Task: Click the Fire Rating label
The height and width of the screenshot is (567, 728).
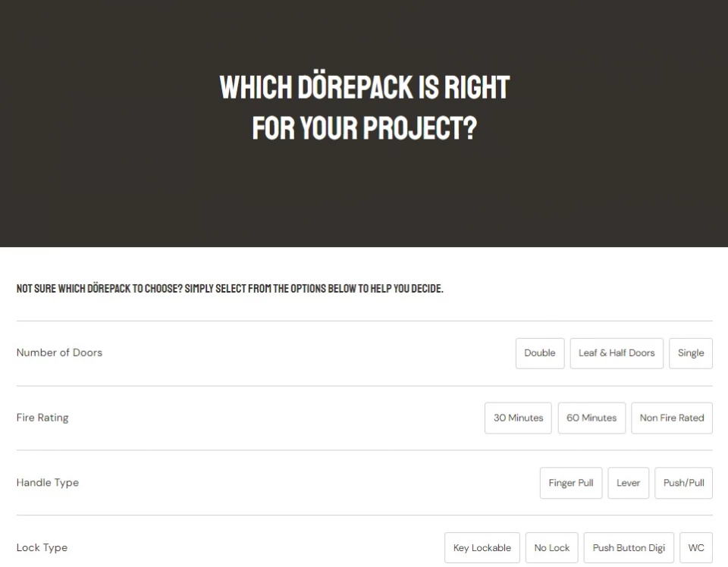Action: pos(42,418)
